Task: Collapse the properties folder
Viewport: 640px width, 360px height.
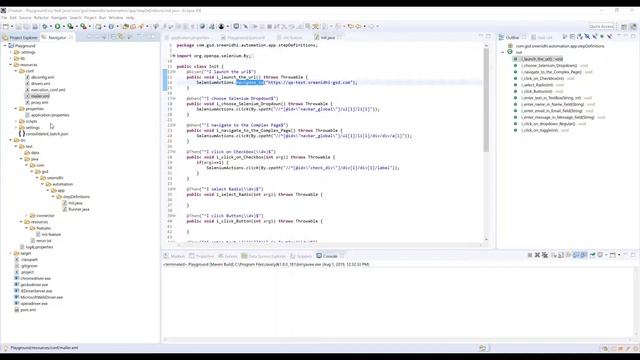Action: tap(16, 109)
